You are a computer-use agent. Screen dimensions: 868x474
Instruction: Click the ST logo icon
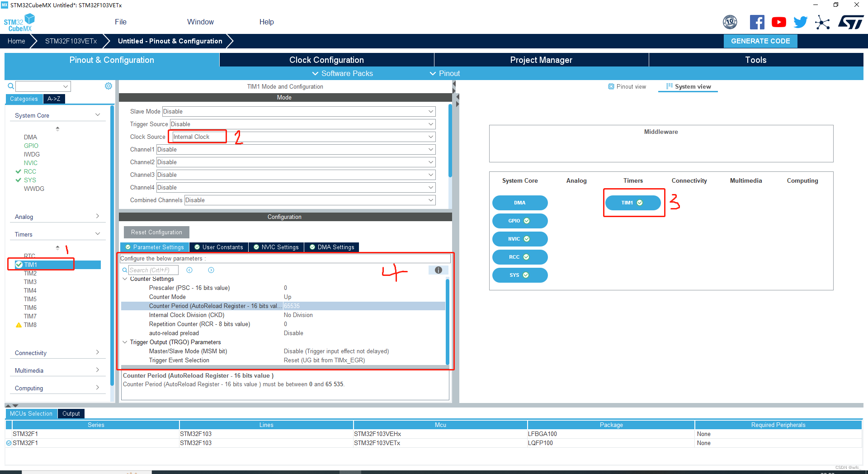click(x=851, y=22)
